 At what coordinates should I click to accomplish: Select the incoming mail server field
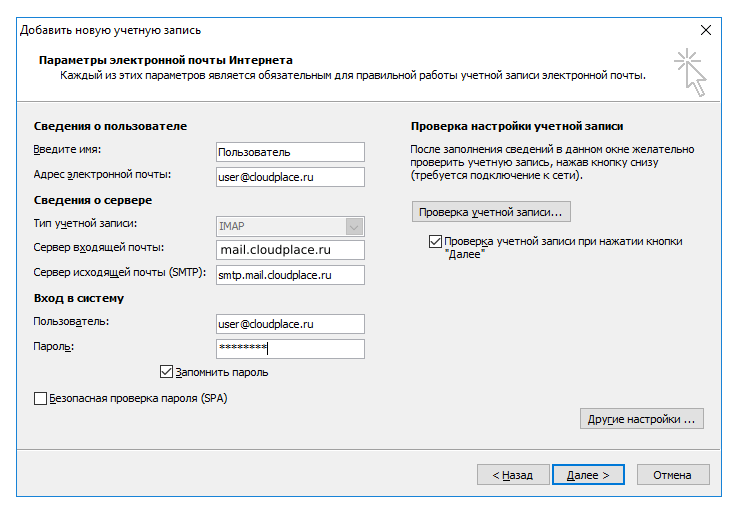(290, 250)
